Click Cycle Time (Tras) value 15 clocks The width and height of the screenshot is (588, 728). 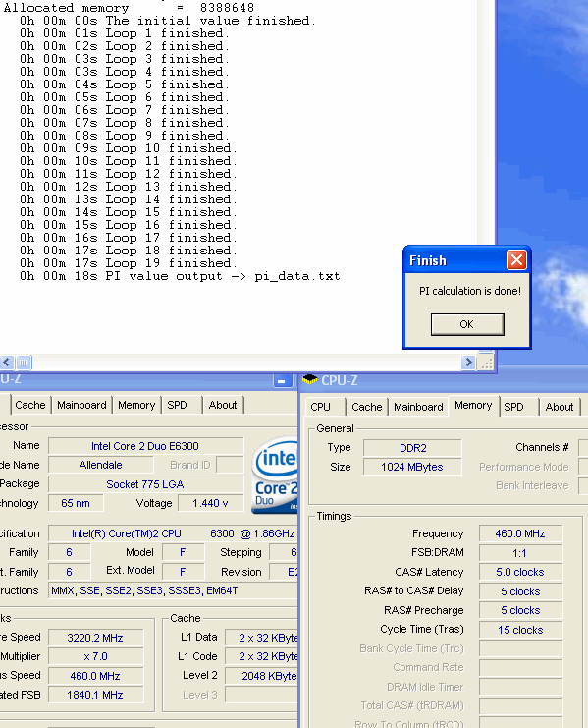click(x=520, y=630)
